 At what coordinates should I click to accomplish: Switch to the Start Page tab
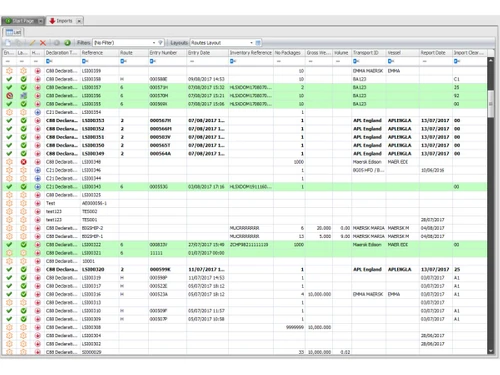click(x=23, y=21)
